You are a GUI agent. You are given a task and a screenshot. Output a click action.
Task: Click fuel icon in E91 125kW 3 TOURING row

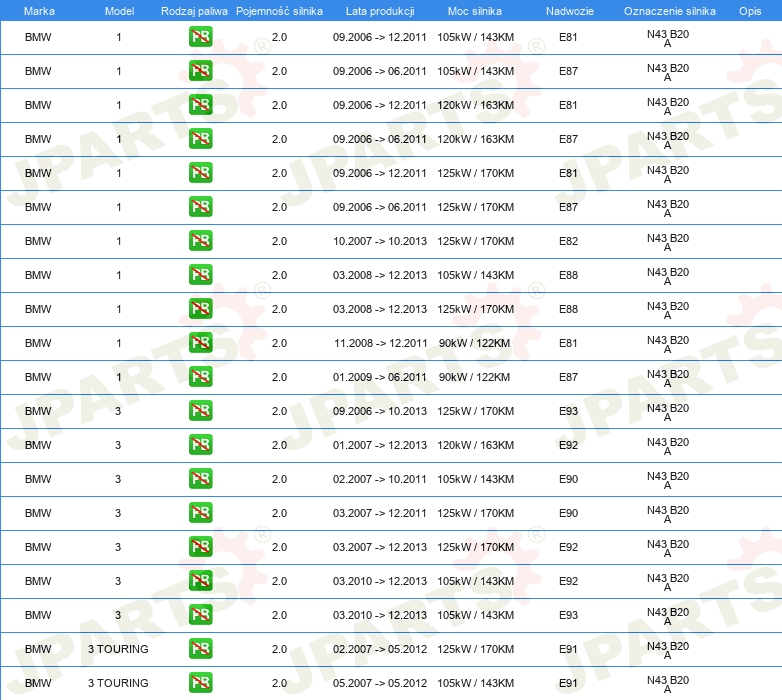[x=200, y=649]
